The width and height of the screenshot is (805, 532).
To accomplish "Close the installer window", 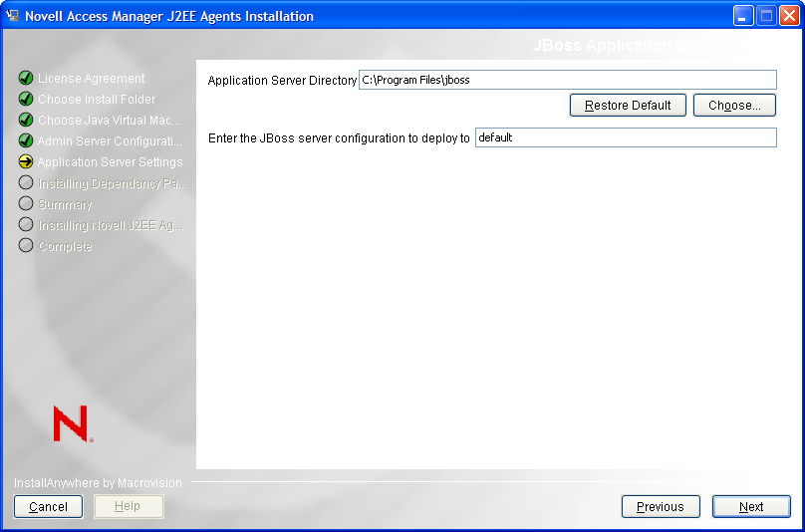I will (789, 16).
